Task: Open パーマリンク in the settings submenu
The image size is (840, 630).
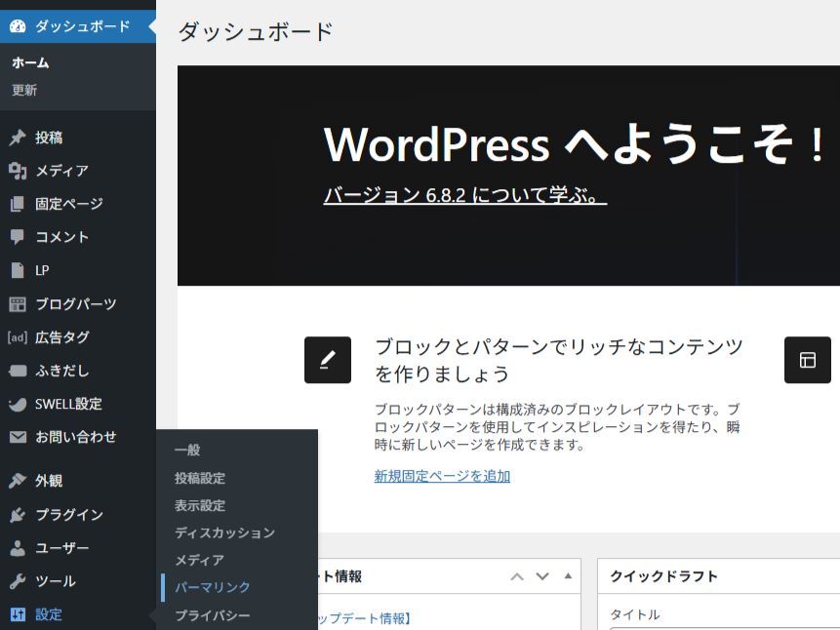Action: (x=213, y=587)
